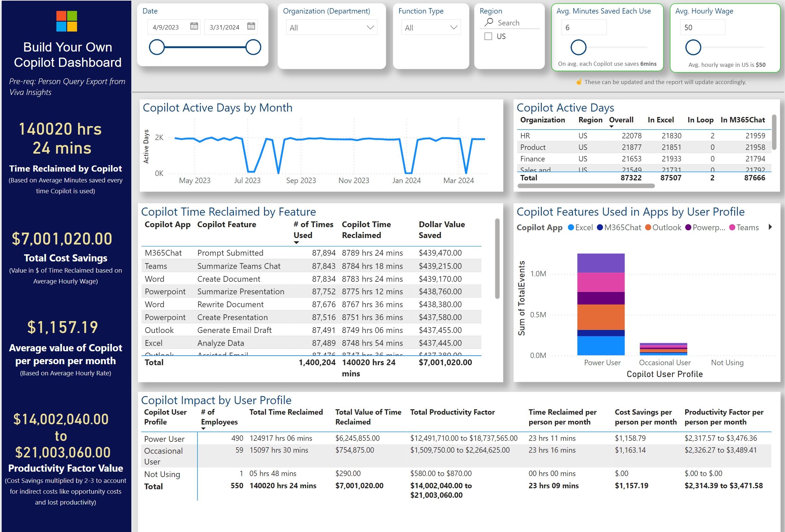The width and height of the screenshot is (785, 532).
Task: Grab the left date range slider handle
Action: click(x=157, y=47)
